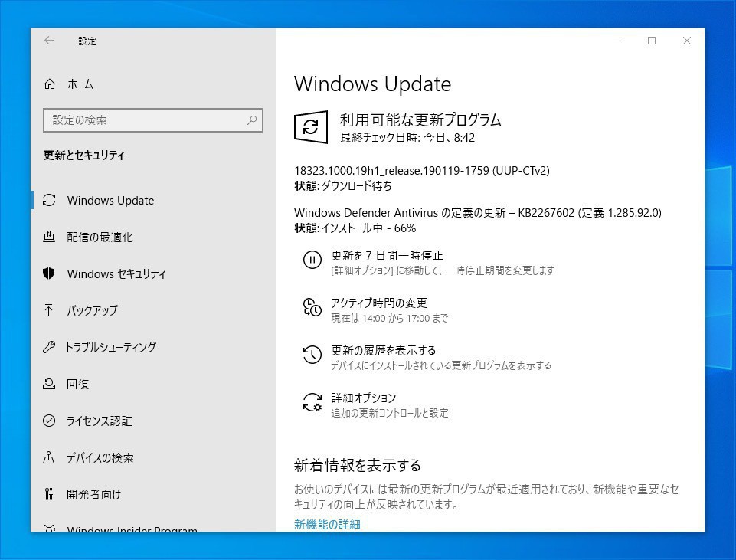The height and width of the screenshot is (560, 736).
Task: Click 更新の履歴を表示する
Action: pyautogui.click(x=384, y=350)
